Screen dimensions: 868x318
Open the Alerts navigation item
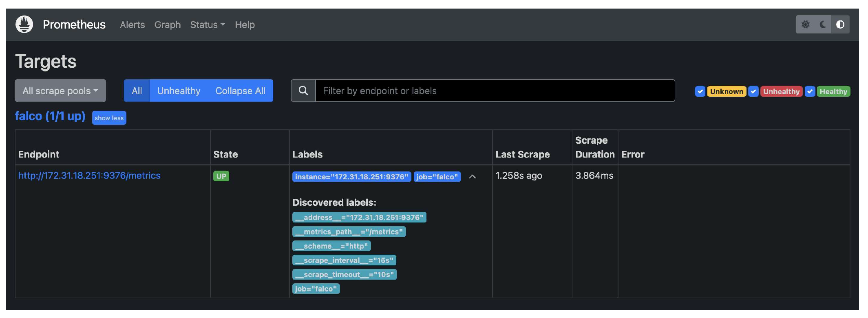pos(132,25)
